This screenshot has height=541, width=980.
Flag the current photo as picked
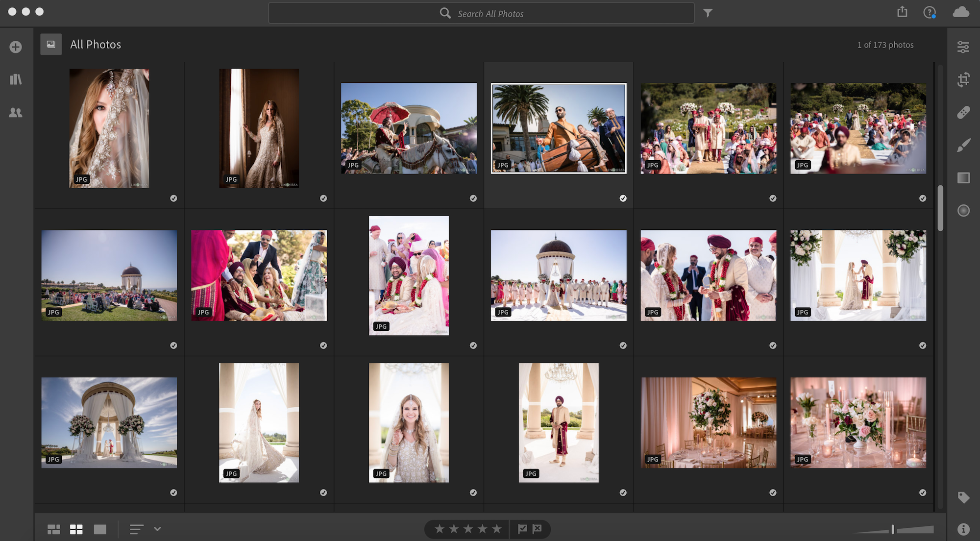pyautogui.click(x=522, y=529)
